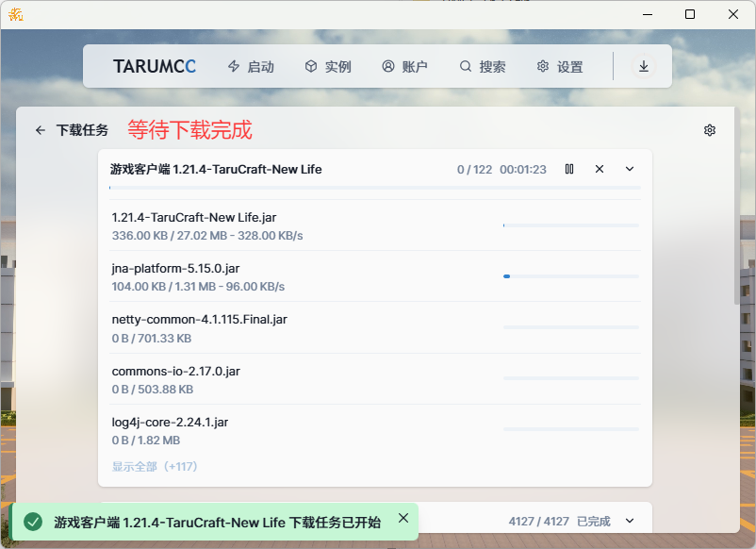The width and height of the screenshot is (756, 549).
Task: Open download task settings gear
Action: pos(710,130)
